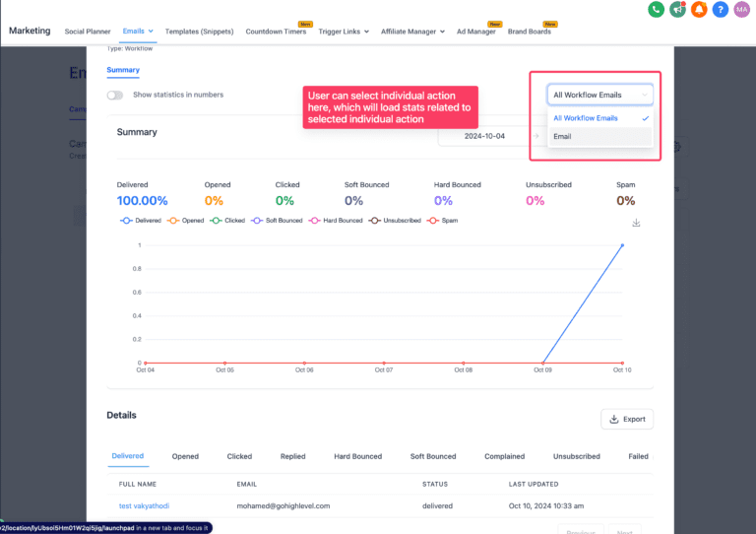The width and height of the screenshot is (756, 534).
Task: Select the Unsubscribed details tab
Action: click(576, 456)
